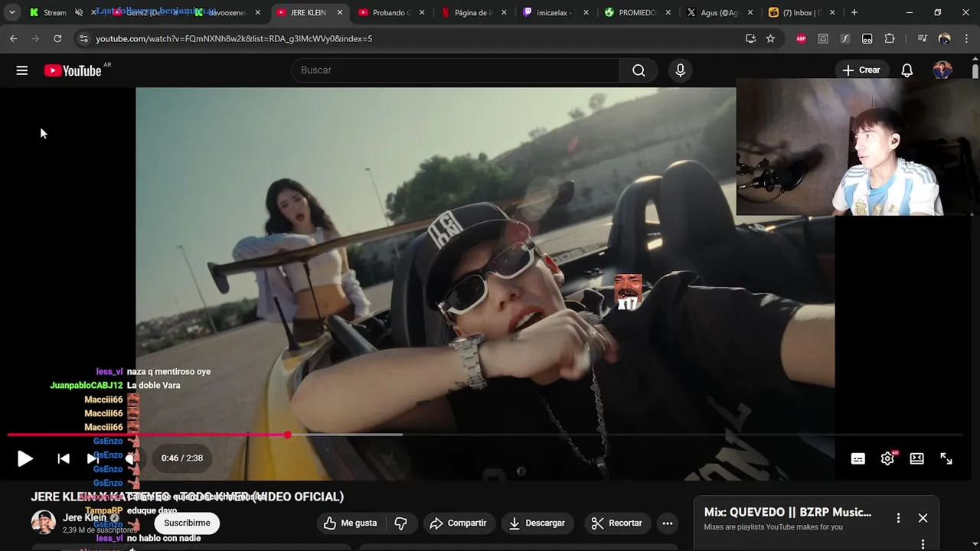Expand the tab search dropdown arrow
980x551 pixels.
pyautogui.click(x=11, y=12)
